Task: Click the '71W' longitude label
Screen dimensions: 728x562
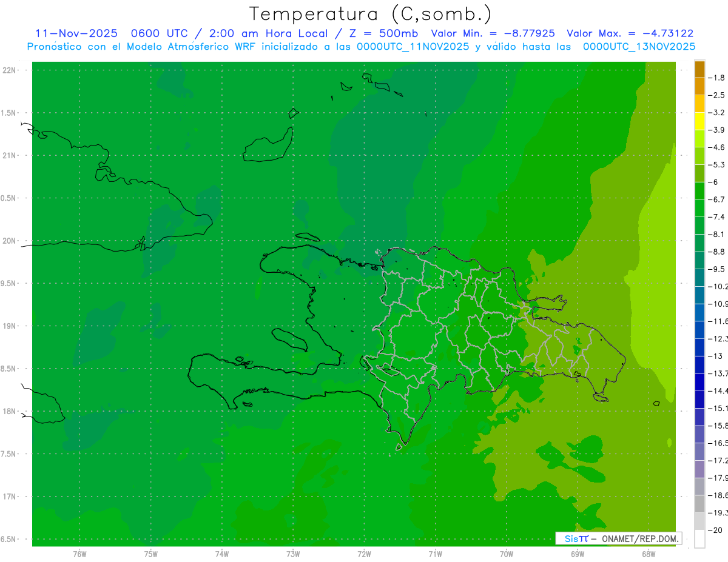Action: click(435, 554)
